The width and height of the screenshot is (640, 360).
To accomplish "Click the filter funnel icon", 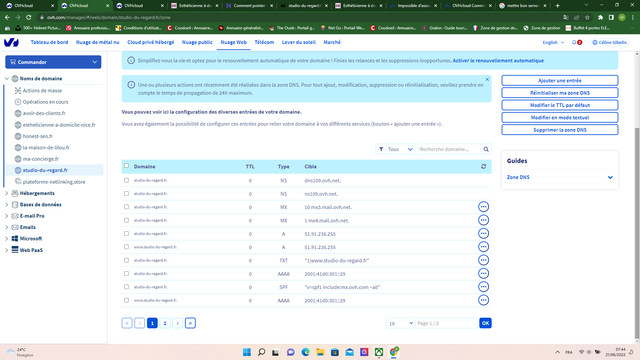I will point(381,149).
